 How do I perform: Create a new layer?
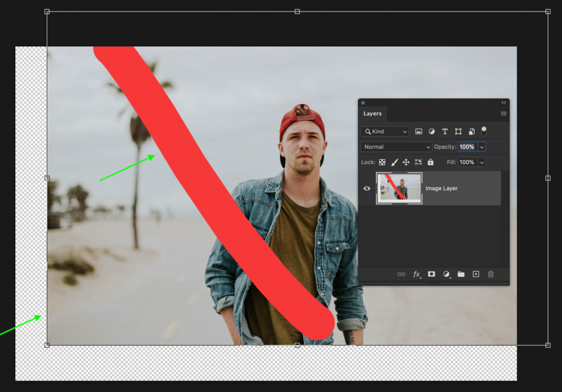(476, 274)
